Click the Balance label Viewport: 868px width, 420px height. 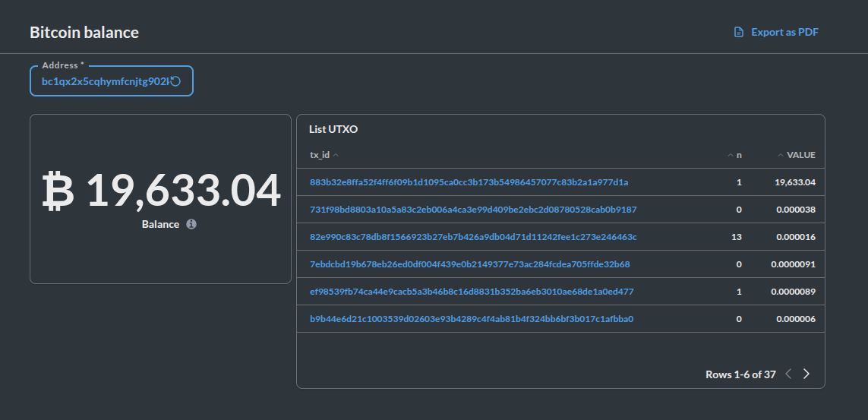point(160,224)
